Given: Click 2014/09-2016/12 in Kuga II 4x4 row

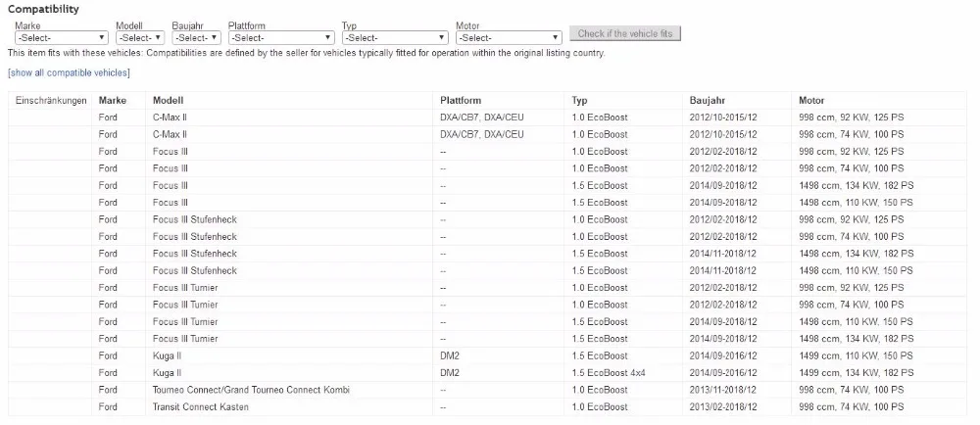Looking at the screenshot, I should pos(723,372).
